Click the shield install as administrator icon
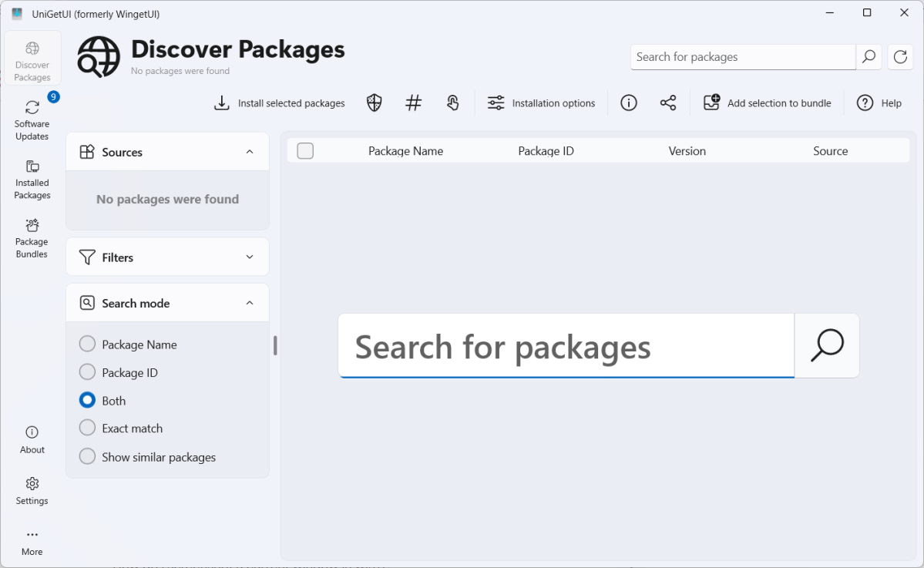 coord(375,103)
